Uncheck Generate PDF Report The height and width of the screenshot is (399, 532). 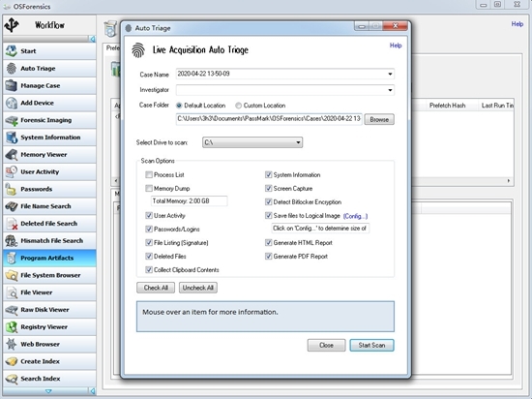[268, 257]
